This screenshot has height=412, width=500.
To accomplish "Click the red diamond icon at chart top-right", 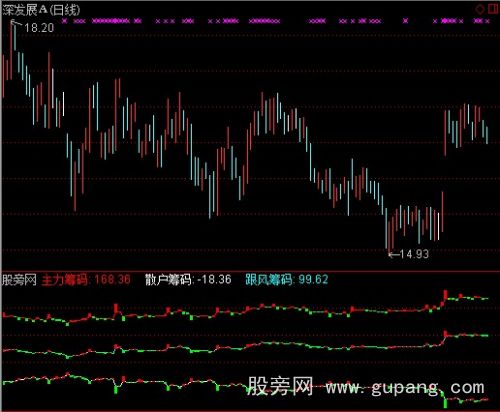I will point(480,9).
